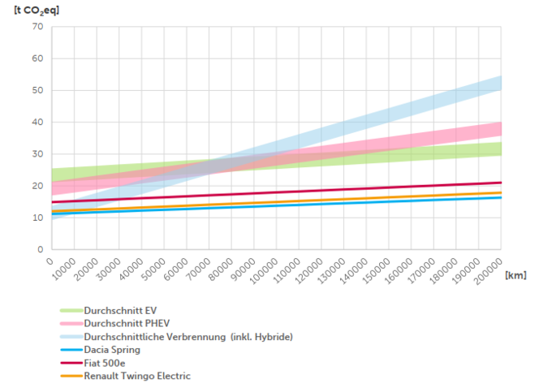552x392 pixels.
Task: Click the y-axis unit label '[t CO2eq]'
Action: (x=37, y=11)
